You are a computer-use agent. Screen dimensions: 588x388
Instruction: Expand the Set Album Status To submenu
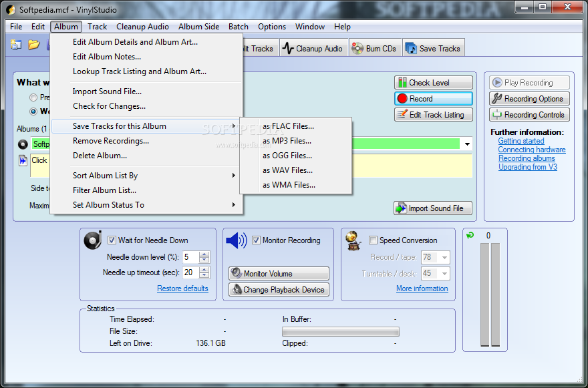[146, 205]
